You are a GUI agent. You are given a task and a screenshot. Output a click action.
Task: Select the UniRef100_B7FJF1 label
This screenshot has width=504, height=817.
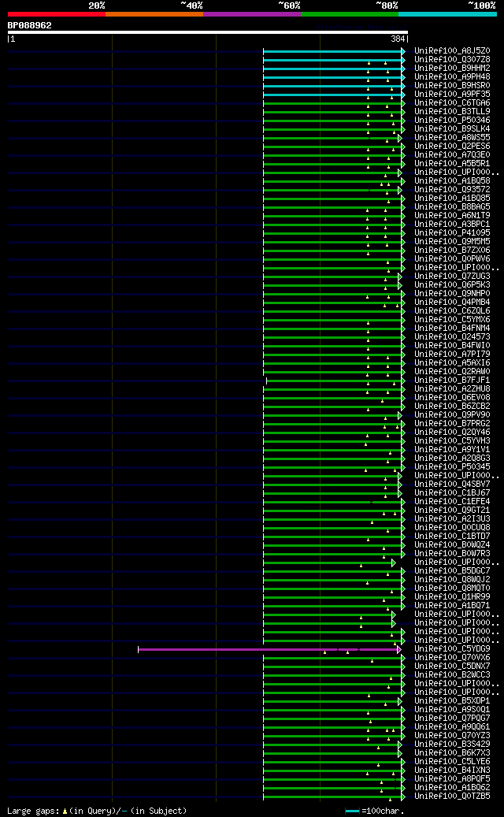(x=452, y=380)
